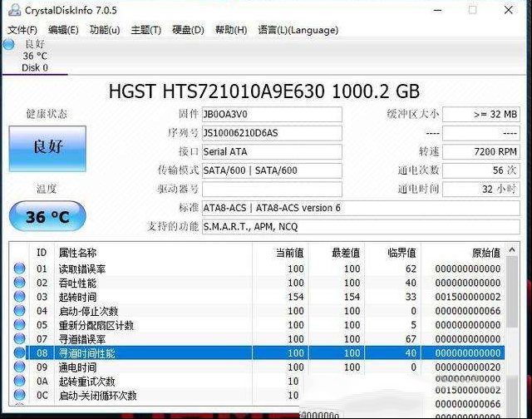Select the 通电时间 attribute row
This screenshot has height=419, width=532.
pos(257,367)
